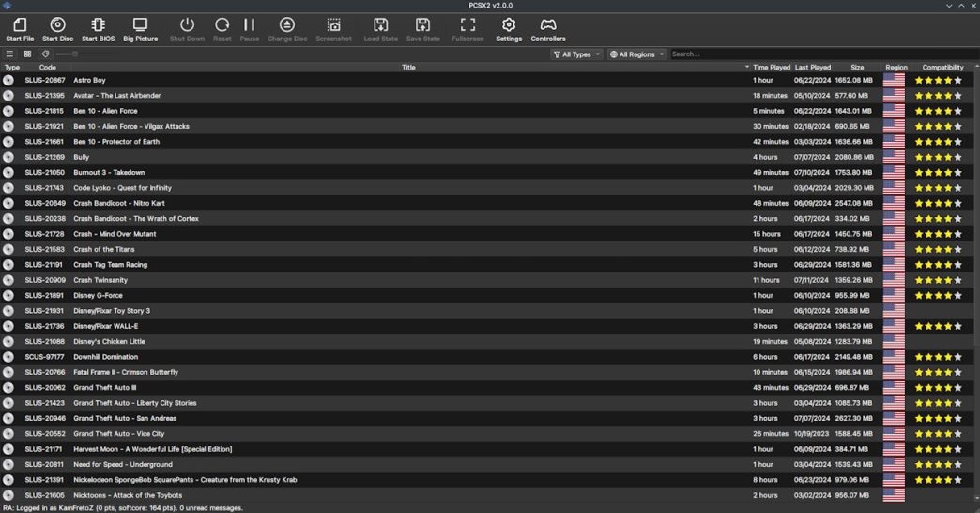Click the game list vertical scrollbar
Screen dimensions: 980x513
977,282
